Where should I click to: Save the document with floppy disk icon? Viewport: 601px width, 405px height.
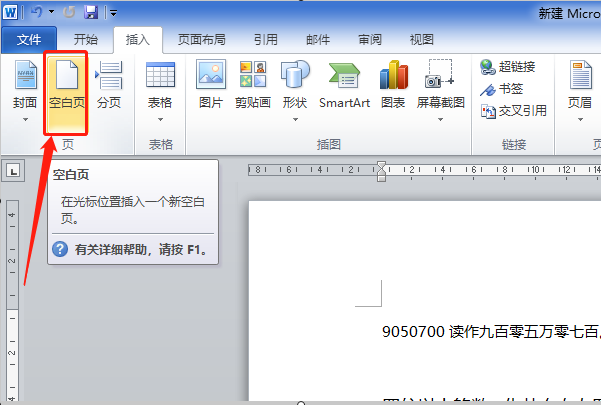tap(91, 12)
